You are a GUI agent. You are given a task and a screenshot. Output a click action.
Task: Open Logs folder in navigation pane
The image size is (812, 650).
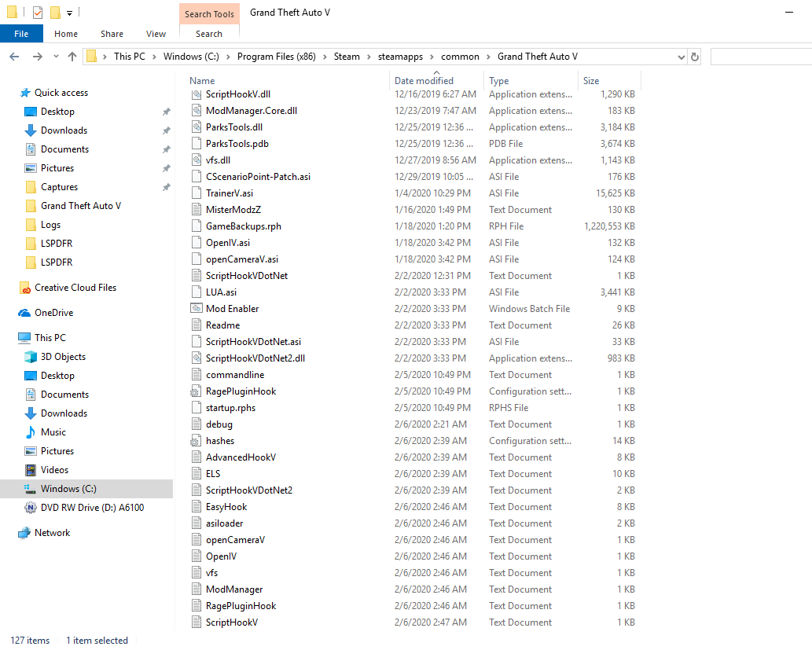pyautogui.click(x=50, y=225)
